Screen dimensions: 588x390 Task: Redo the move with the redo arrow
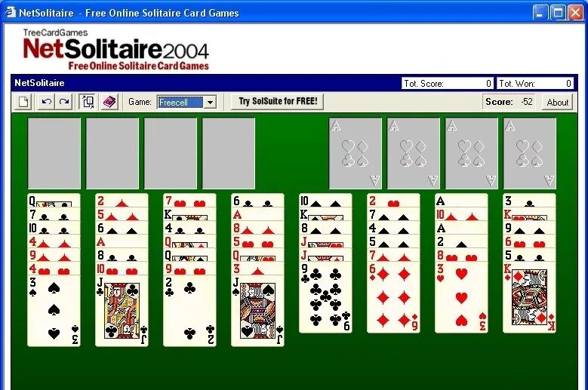pos(64,102)
